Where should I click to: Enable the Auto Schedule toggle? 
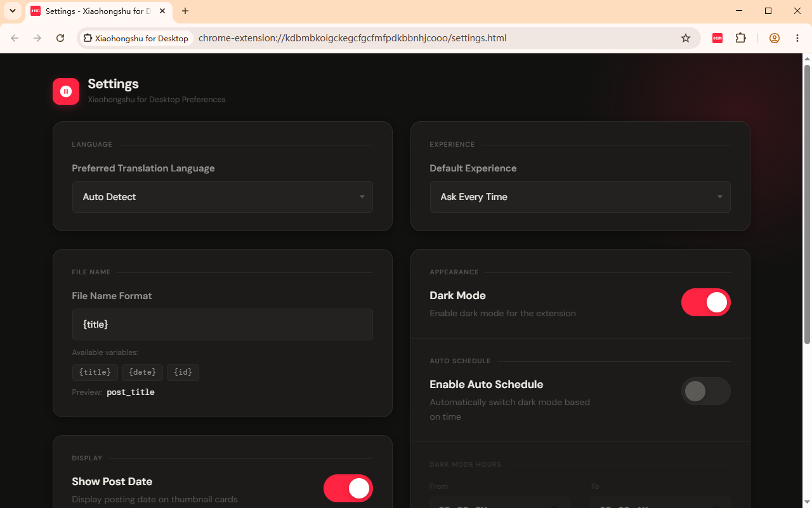pos(706,391)
